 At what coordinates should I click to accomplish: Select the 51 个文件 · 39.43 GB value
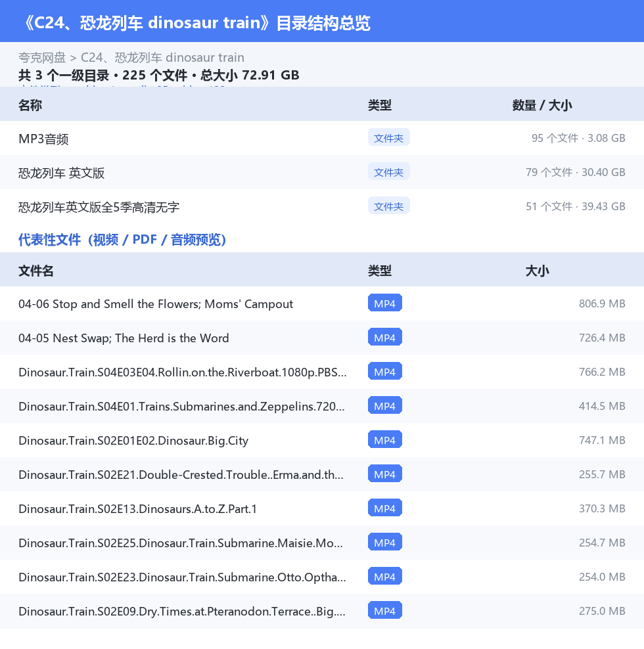pyautogui.click(x=575, y=206)
